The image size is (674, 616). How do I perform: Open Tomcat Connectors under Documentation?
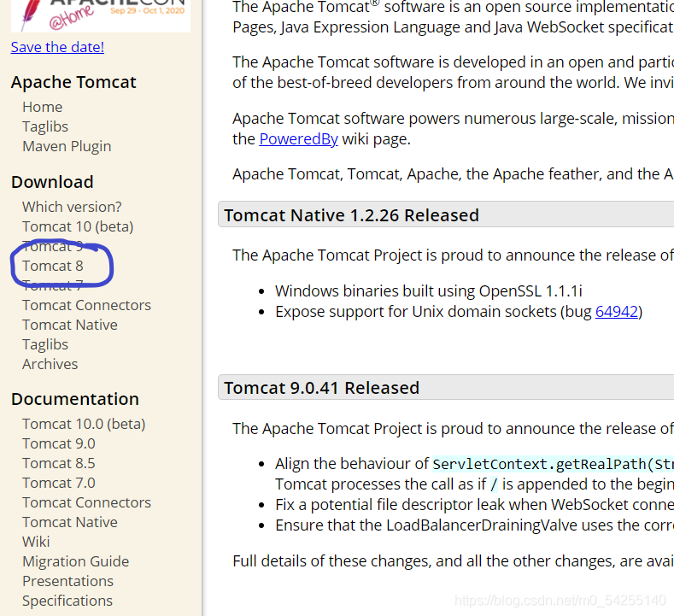86,502
